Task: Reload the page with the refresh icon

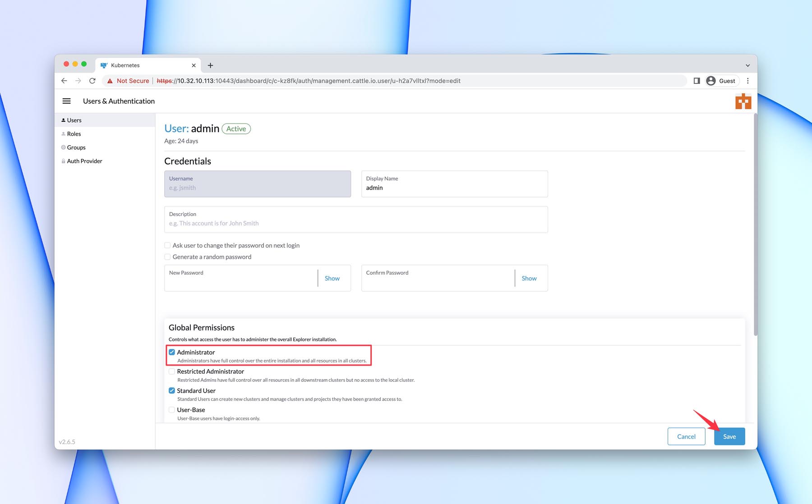Action: (x=92, y=81)
